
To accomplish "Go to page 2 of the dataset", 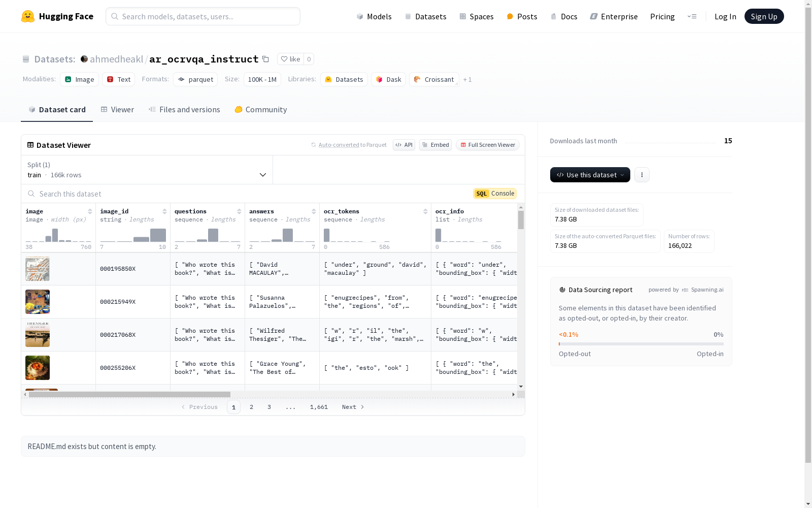I will click(x=251, y=407).
